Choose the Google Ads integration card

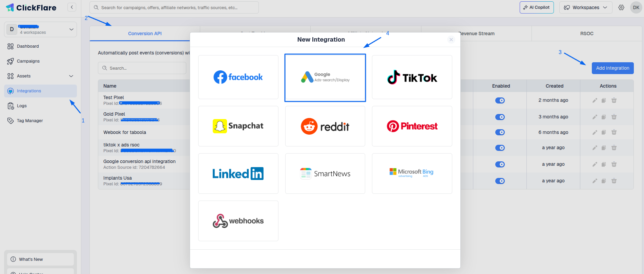click(x=325, y=77)
